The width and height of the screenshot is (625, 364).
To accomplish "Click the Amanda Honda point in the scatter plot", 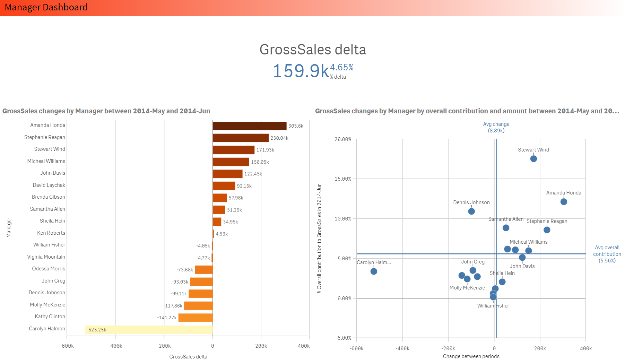I will tap(563, 201).
